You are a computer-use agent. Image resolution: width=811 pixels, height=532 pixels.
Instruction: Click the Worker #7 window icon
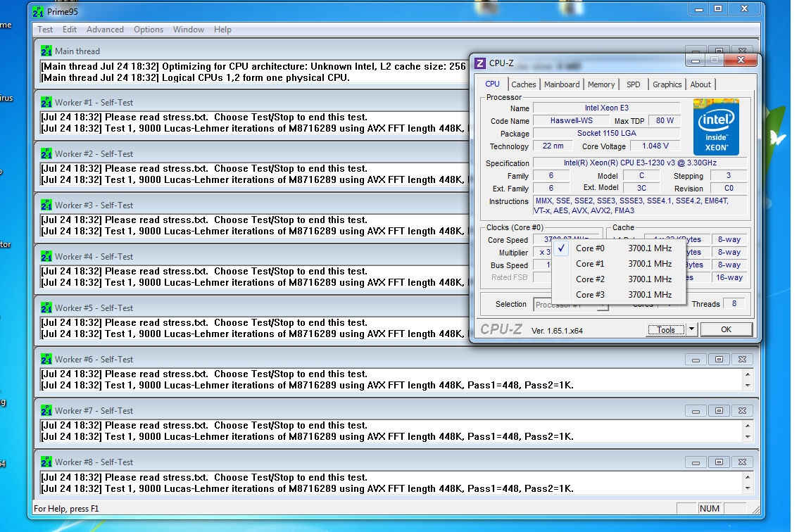46,410
